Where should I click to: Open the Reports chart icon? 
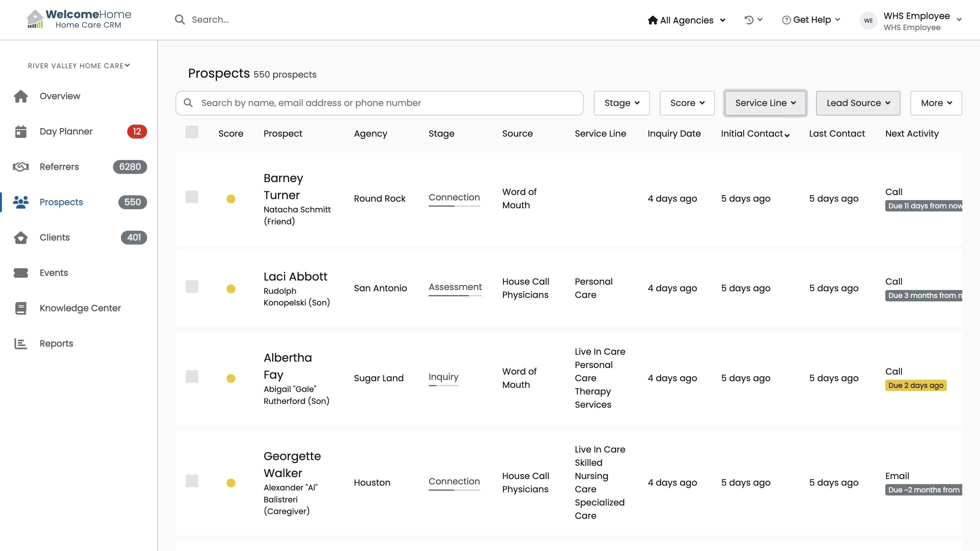coord(21,344)
